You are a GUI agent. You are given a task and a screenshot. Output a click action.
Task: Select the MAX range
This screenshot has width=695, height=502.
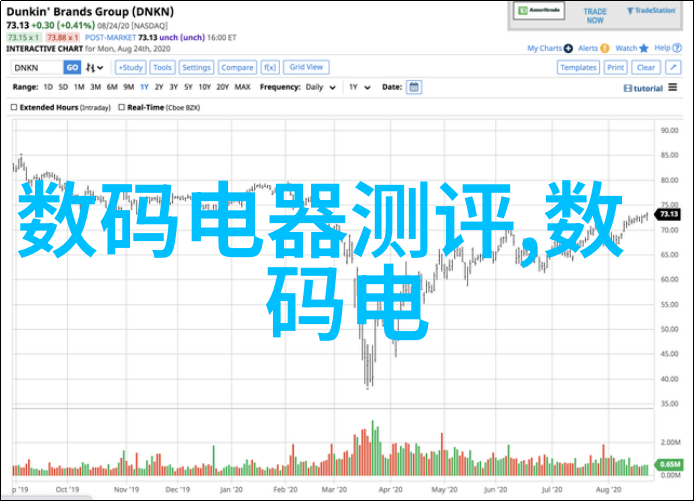(242, 87)
